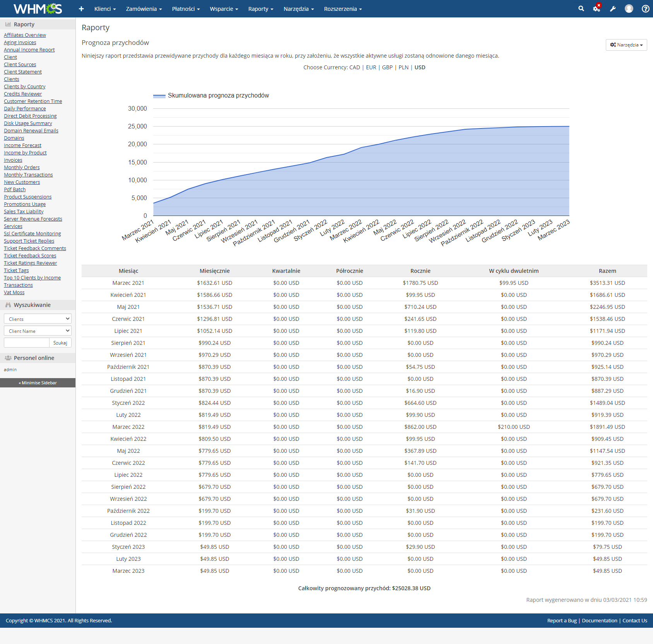Click the Personel online people icon
Viewport: 653px width, 644px height.
click(8, 358)
